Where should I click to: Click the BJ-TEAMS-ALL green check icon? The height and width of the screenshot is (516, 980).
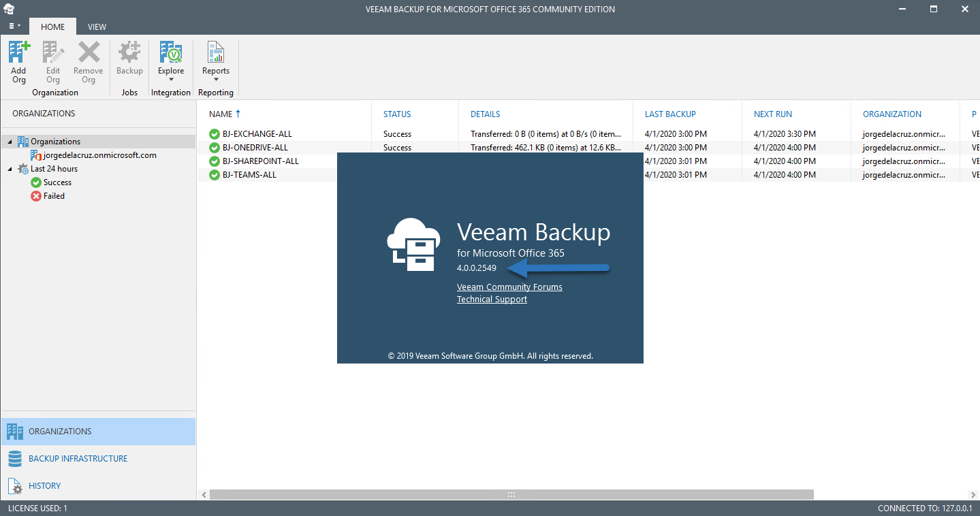point(215,175)
